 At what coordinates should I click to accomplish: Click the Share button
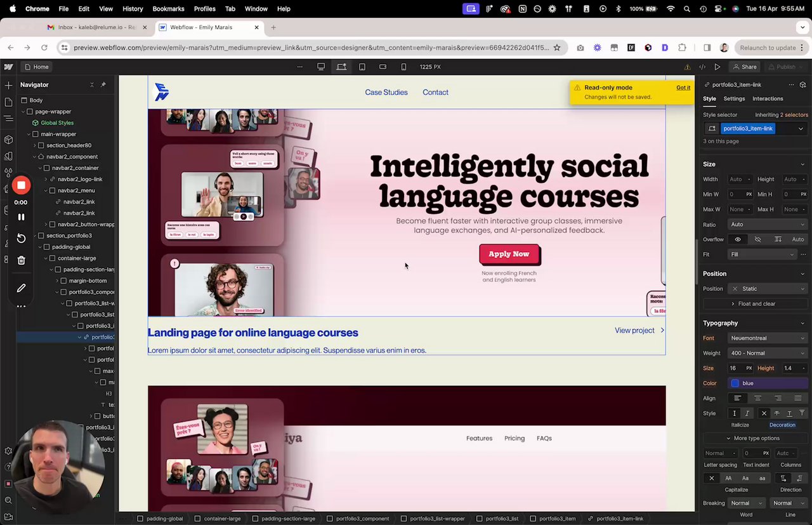(744, 67)
